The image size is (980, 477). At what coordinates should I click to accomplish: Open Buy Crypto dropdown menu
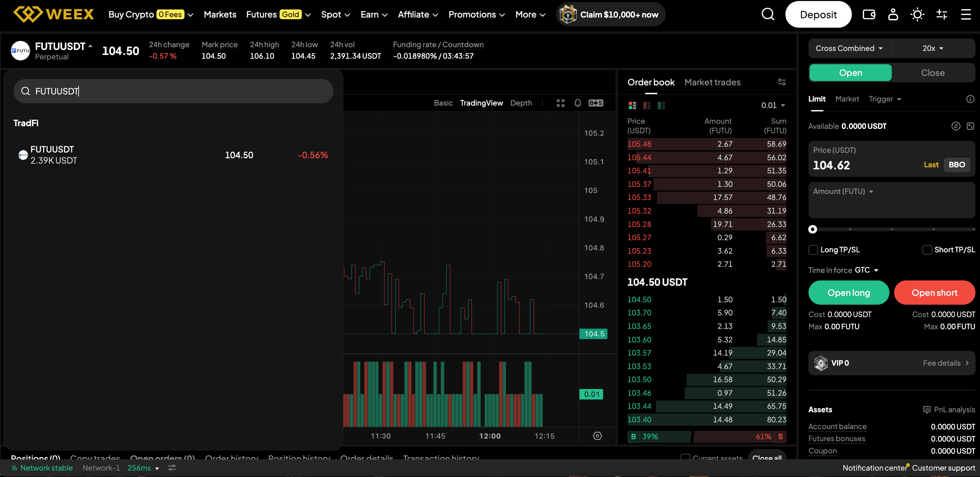(x=151, y=15)
